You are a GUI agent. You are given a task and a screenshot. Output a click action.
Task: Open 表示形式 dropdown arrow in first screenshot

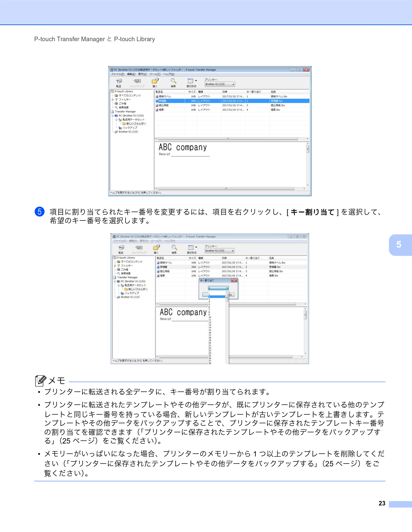coord(196,81)
